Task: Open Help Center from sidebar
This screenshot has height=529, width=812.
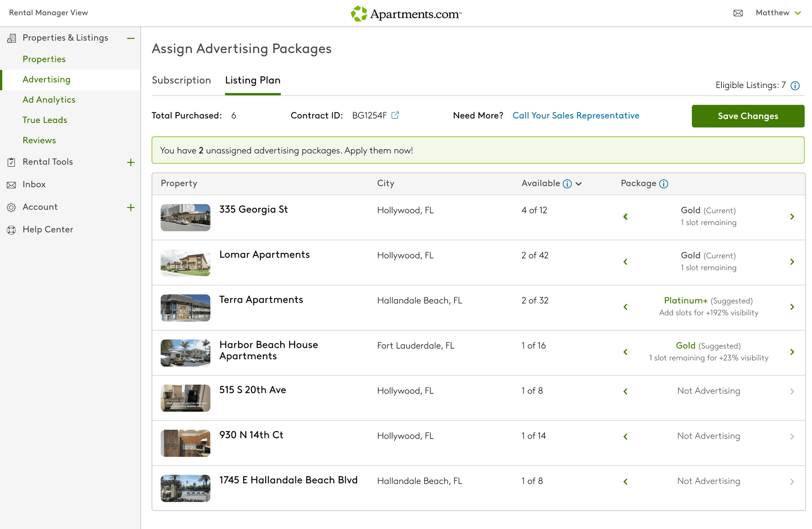Action: [48, 230]
